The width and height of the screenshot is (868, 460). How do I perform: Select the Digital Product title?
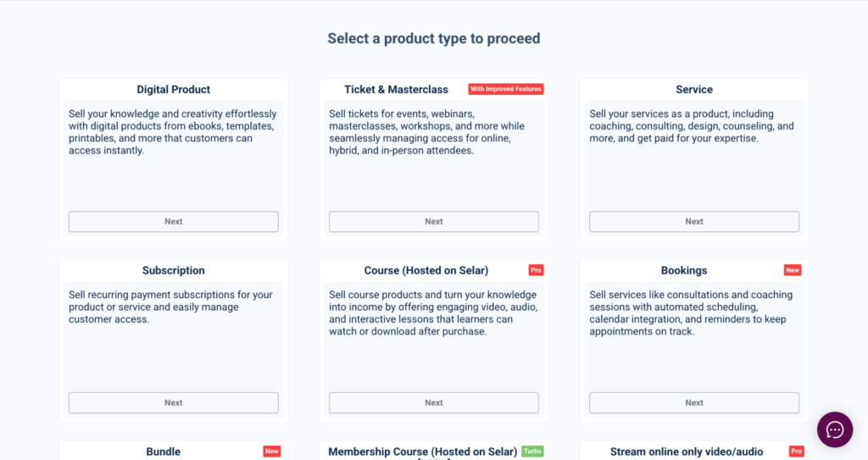click(x=173, y=90)
